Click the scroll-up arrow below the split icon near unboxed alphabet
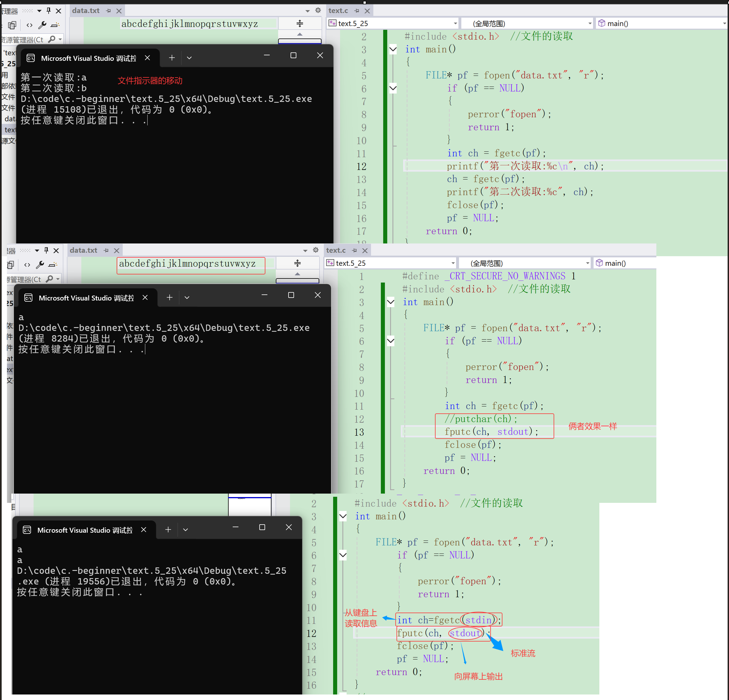The width and height of the screenshot is (729, 700). click(300, 34)
